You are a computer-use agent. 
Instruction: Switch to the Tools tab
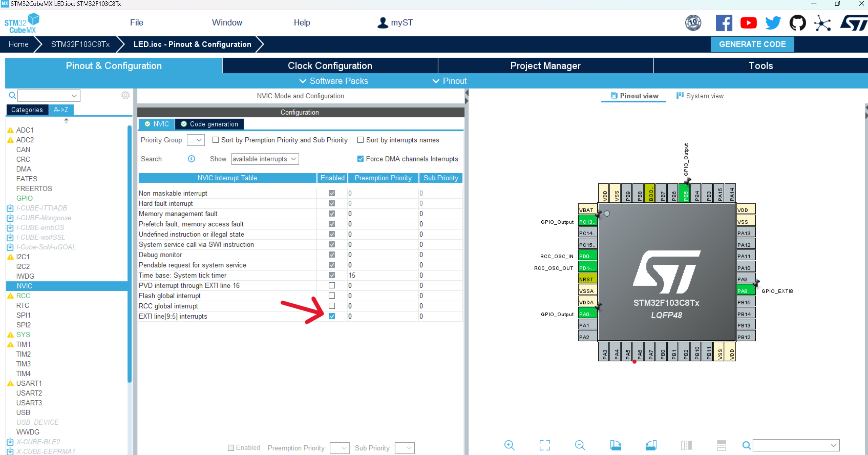(x=761, y=66)
